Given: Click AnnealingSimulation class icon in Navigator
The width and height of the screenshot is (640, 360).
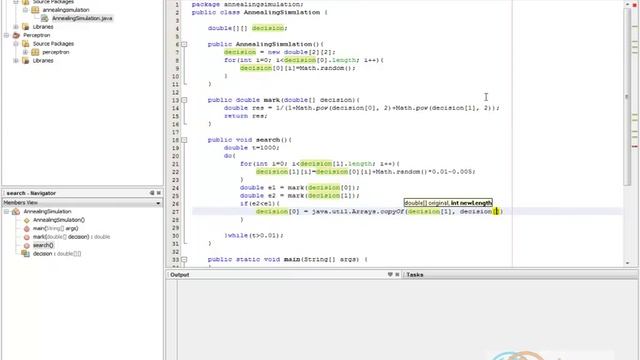Looking at the screenshot, I should 16,211.
